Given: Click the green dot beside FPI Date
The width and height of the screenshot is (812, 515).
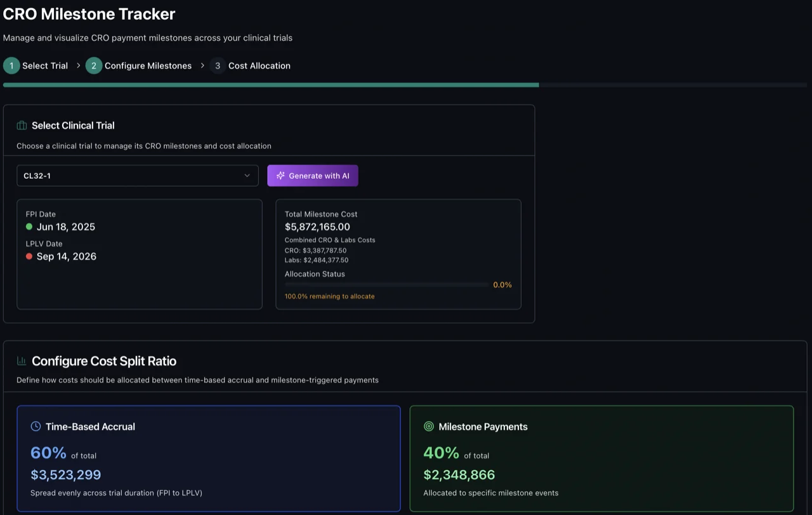Looking at the screenshot, I should tap(28, 227).
